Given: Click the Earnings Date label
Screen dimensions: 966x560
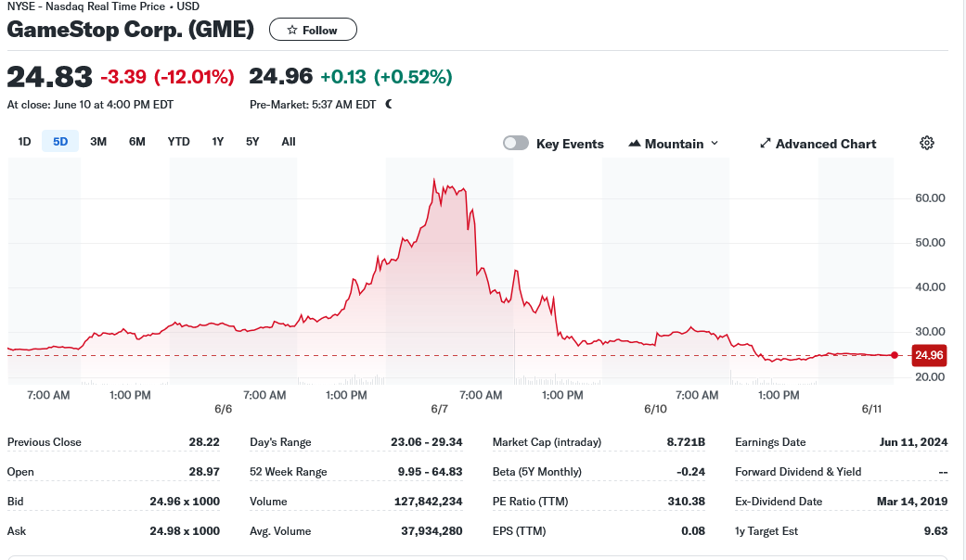Looking at the screenshot, I should pos(770,442).
